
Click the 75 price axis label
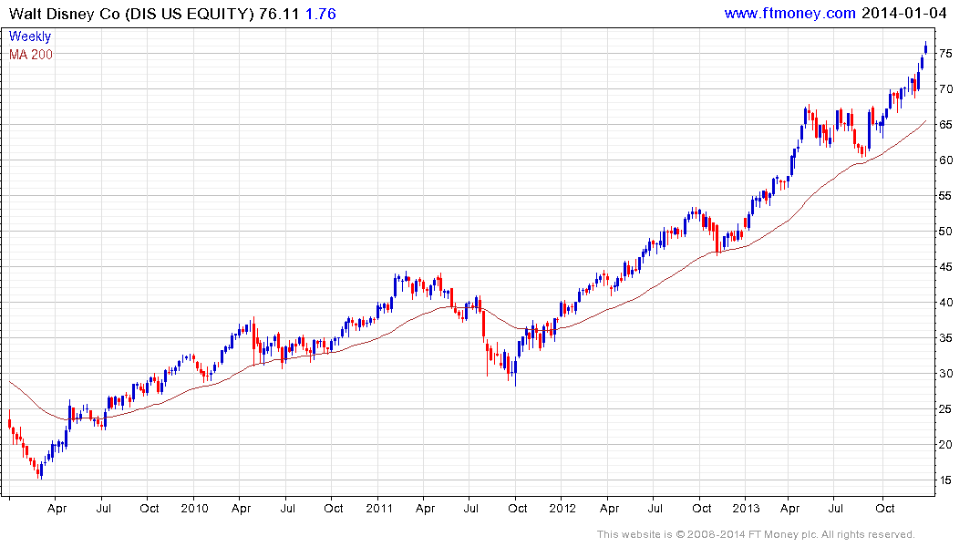point(945,54)
